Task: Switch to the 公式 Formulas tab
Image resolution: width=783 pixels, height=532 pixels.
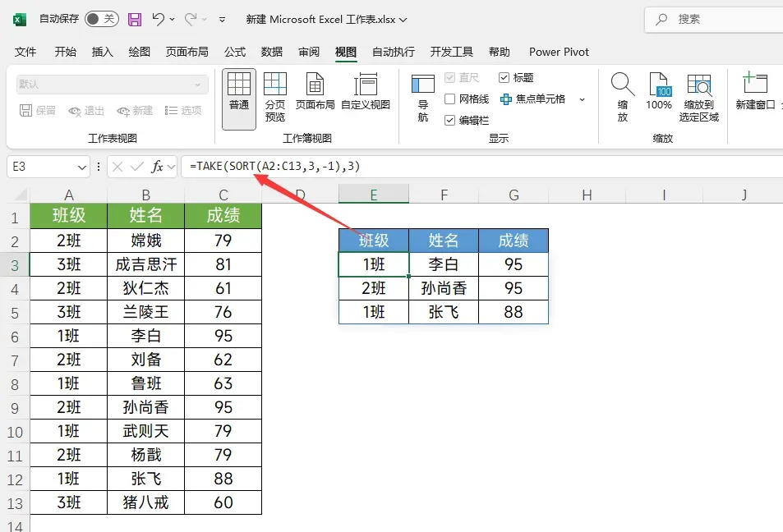Action: [235, 52]
